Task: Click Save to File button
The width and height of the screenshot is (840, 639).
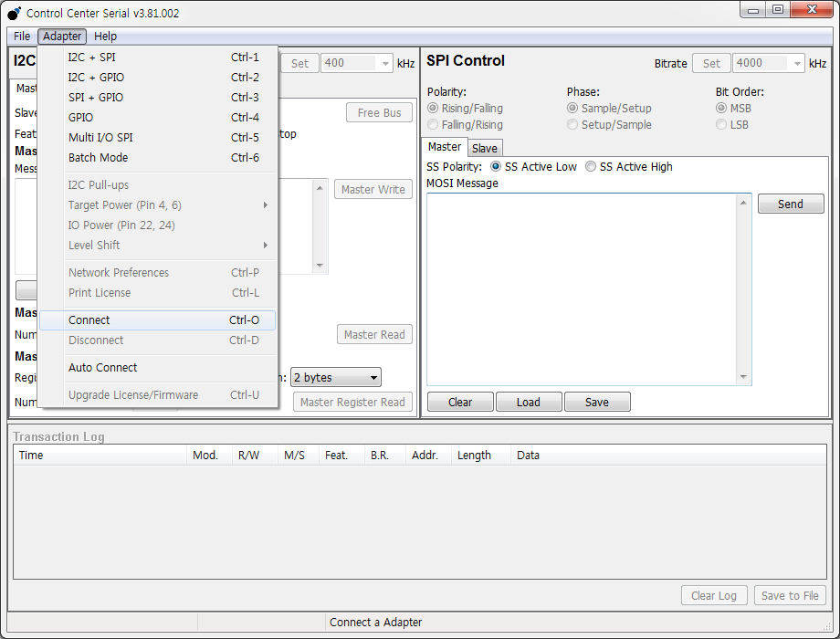Action: point(790,595)
